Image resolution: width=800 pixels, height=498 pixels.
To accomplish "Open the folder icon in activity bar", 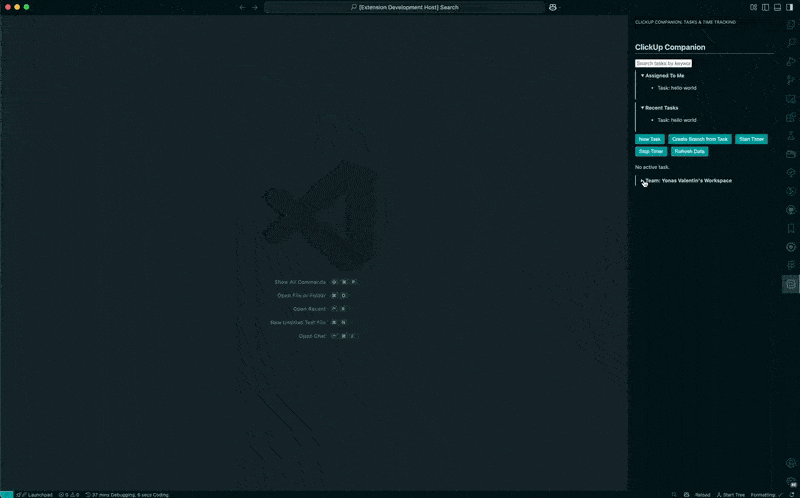I will point(791,154).
